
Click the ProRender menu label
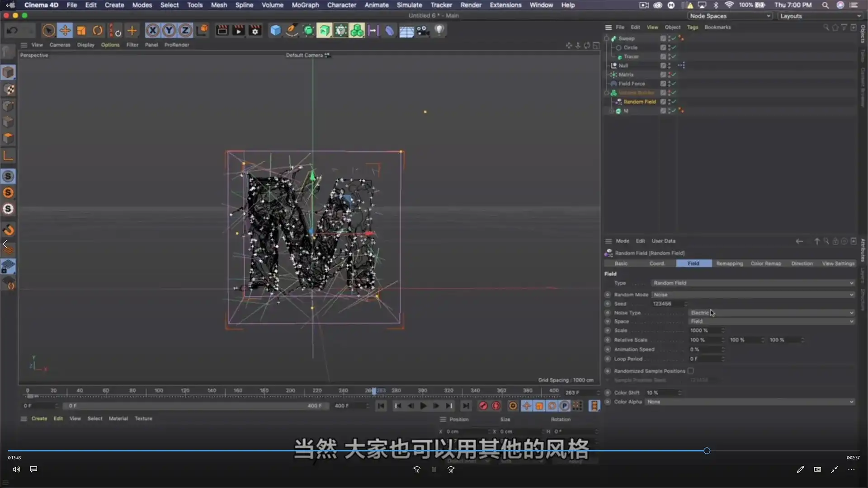(177, 45)
